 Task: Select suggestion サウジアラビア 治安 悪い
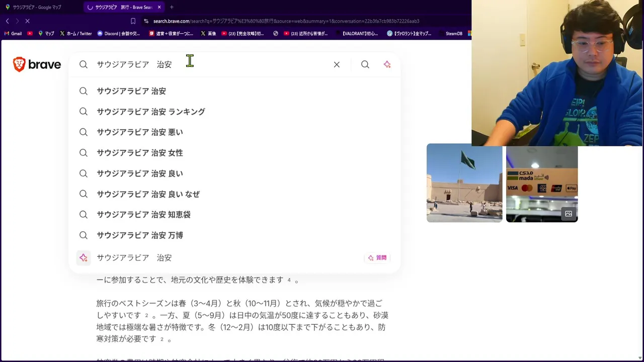tap(234, 132)
